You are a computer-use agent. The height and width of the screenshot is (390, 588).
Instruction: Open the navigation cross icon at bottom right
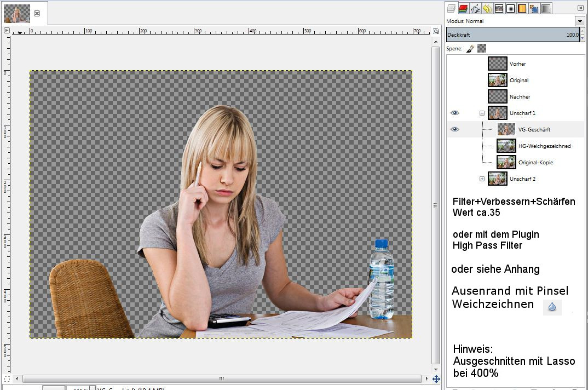point(436,379)
